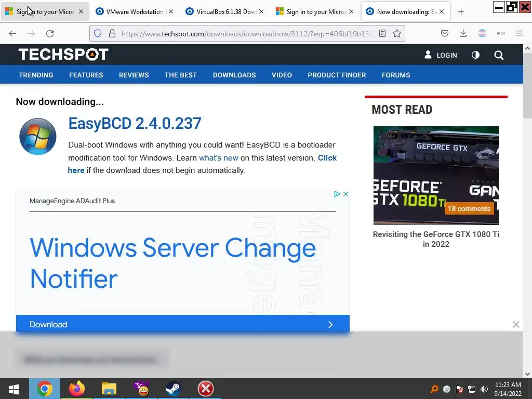Open the what's new link
This screenshot has height=399, width=532.
pos(219,158)
